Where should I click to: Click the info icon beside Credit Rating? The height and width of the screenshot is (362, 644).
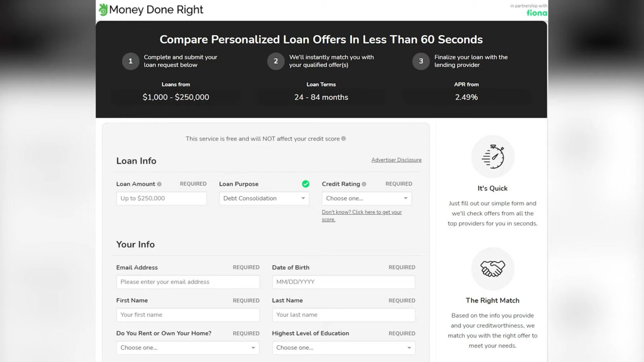click(364, 184)
